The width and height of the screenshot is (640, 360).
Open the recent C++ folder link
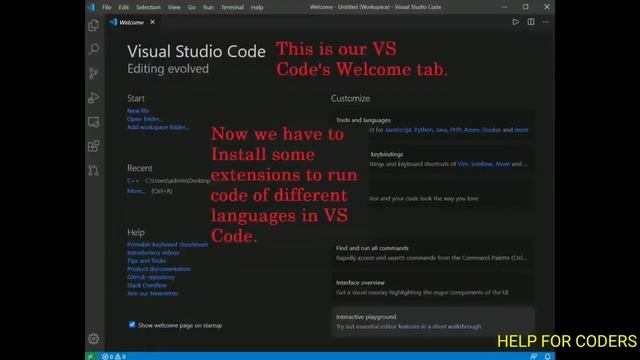pyautogui.click(x=133, y=180)
